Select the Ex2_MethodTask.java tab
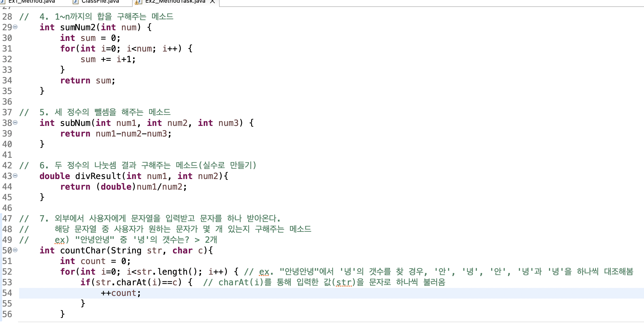 pos(175,2)
